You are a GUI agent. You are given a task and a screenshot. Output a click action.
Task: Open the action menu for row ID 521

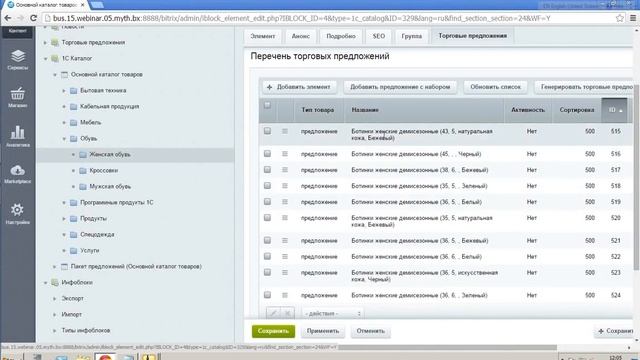point(285,240)
